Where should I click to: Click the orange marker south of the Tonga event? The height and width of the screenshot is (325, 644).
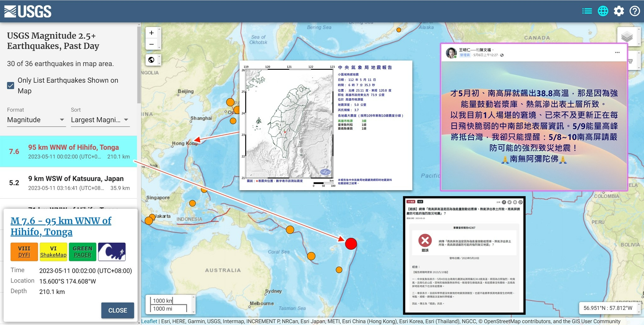pyautogui.click(x=339, y=270)
